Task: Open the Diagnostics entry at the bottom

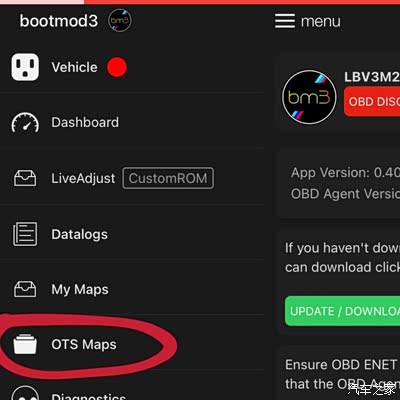Action: click(x=88, y=396)
